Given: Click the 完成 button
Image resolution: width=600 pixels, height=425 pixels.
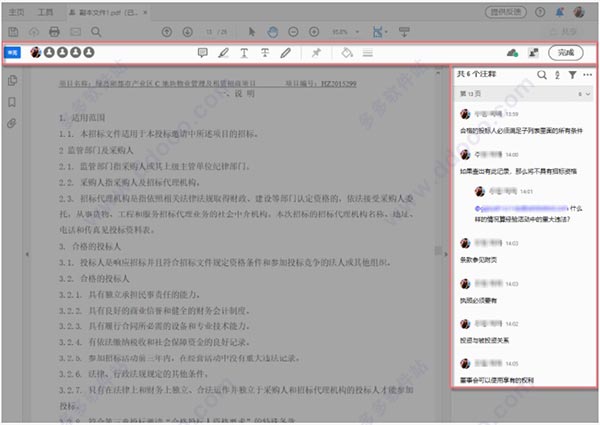Looking at the screenshot, I should 566,53.
